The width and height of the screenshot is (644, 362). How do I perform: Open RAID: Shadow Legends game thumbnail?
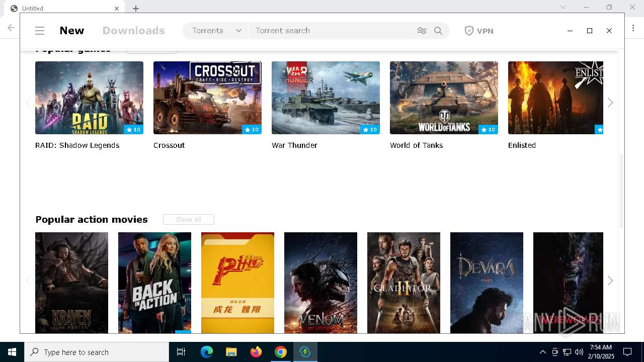pos(89,98)
